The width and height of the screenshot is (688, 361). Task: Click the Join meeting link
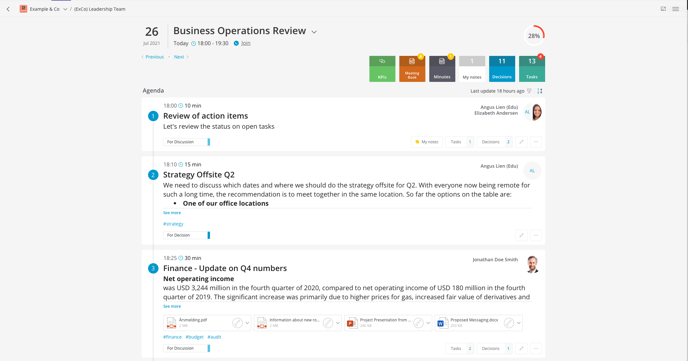tap(246, 43)
